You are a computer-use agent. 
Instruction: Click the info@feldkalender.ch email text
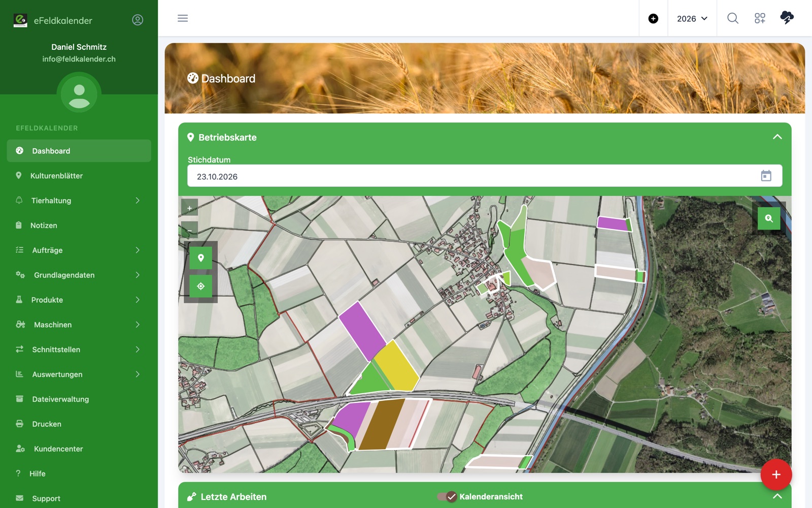tap(79, 59)
